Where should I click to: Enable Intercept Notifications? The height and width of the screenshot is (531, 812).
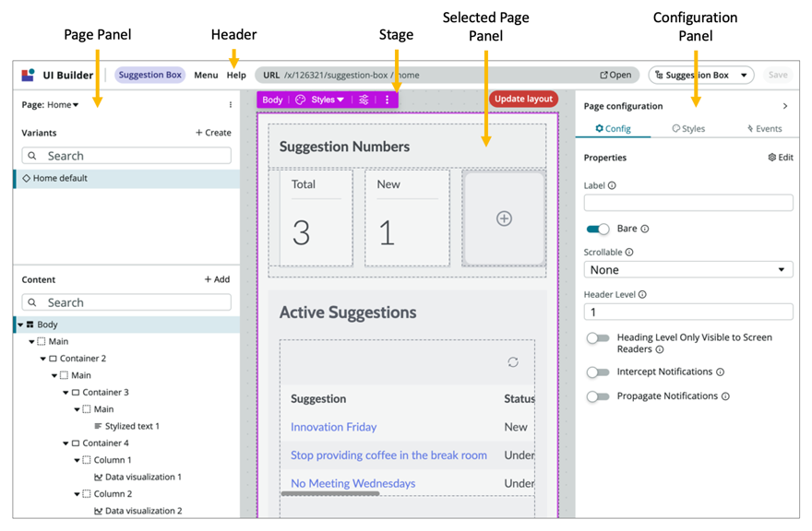click(599, 372)
